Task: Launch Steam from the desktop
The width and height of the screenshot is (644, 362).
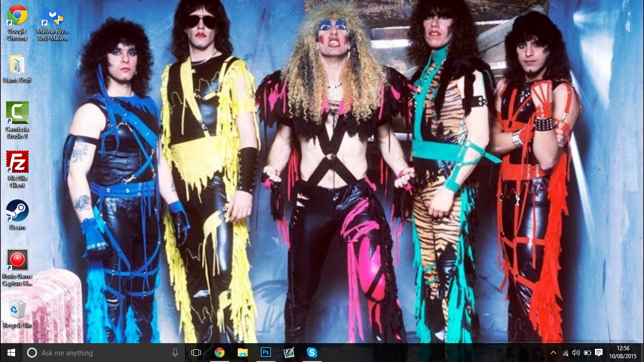Action: [x=17, y=214]
